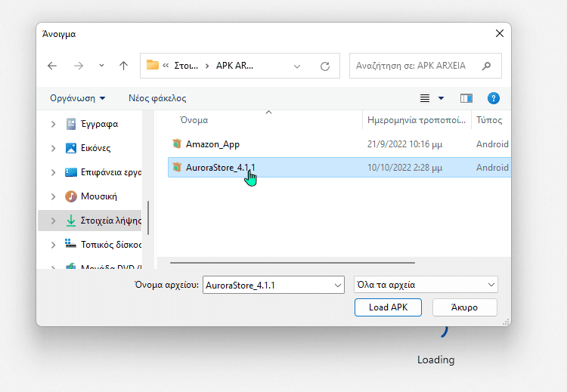Click the magnifier search icon

(x=487, y=66)
